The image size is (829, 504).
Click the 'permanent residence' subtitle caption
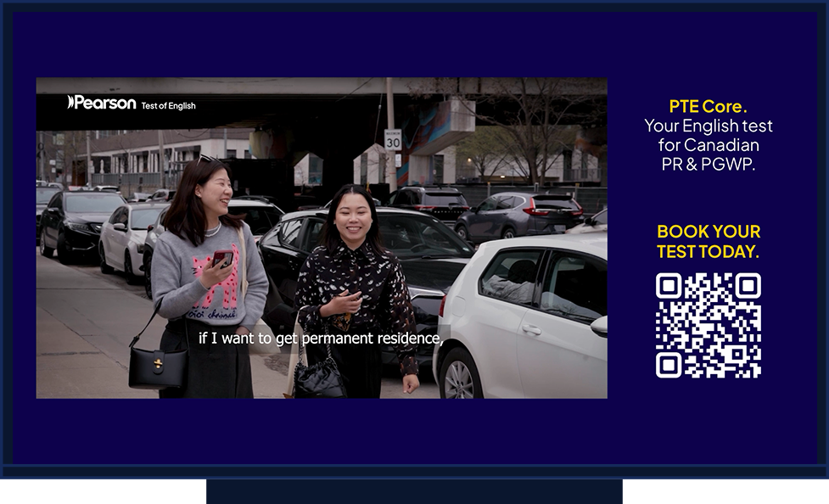[x=321, y=338]
